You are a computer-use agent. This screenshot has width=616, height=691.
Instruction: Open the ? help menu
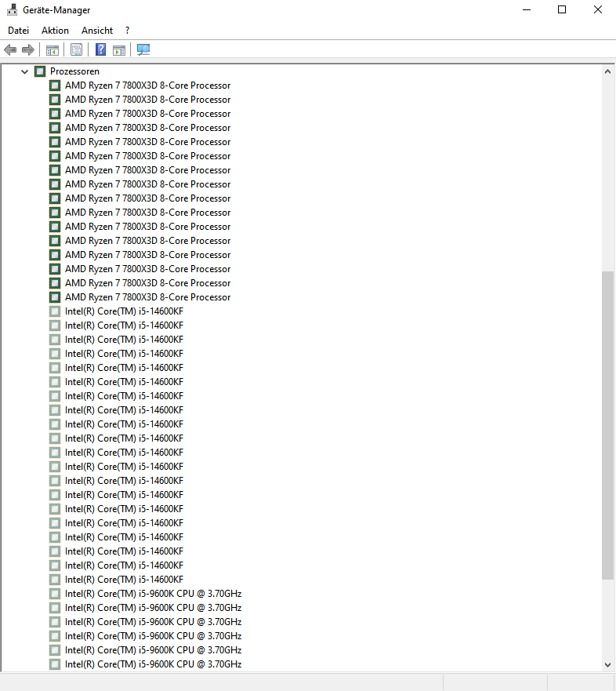(127, 31)
